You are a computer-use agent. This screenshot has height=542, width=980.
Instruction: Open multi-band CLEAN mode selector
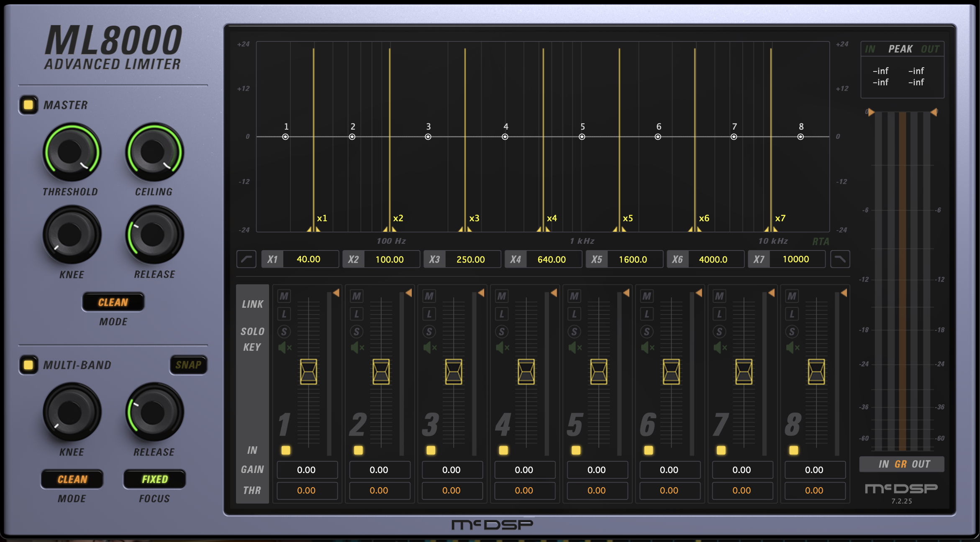coord(72,479)
